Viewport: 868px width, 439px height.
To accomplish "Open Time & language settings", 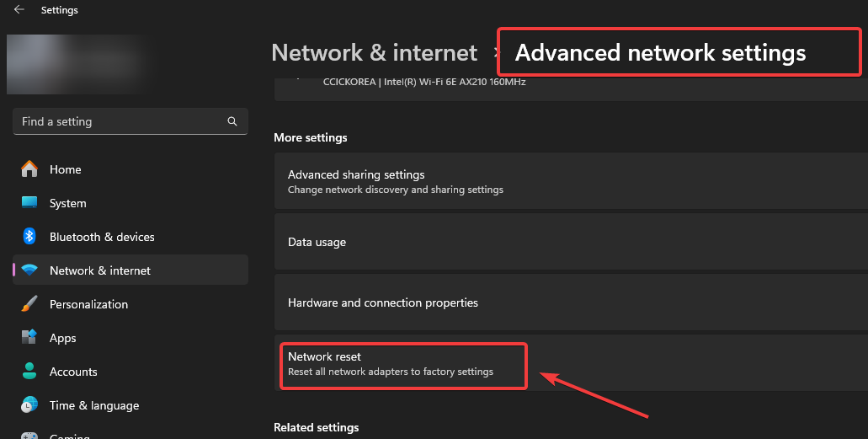I will 130,406.
